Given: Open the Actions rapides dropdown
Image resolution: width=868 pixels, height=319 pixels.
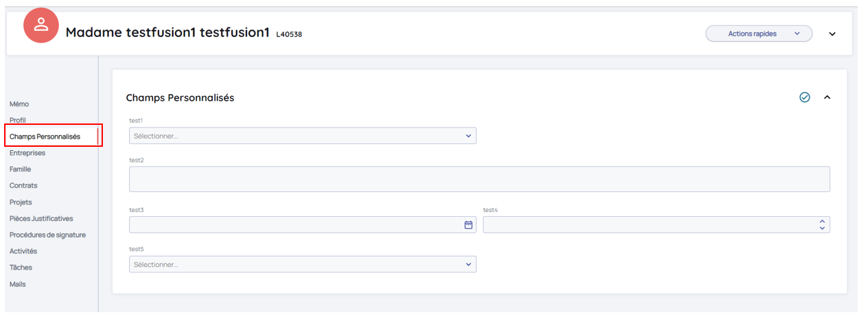Looking at the screenshot, I should (758, 34).
